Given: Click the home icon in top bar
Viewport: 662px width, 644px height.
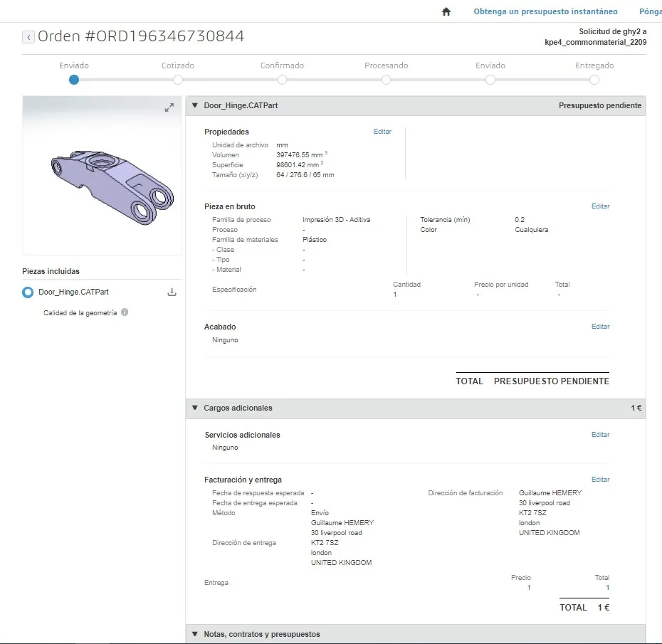Looking at the screenshot, I should 446,11.
